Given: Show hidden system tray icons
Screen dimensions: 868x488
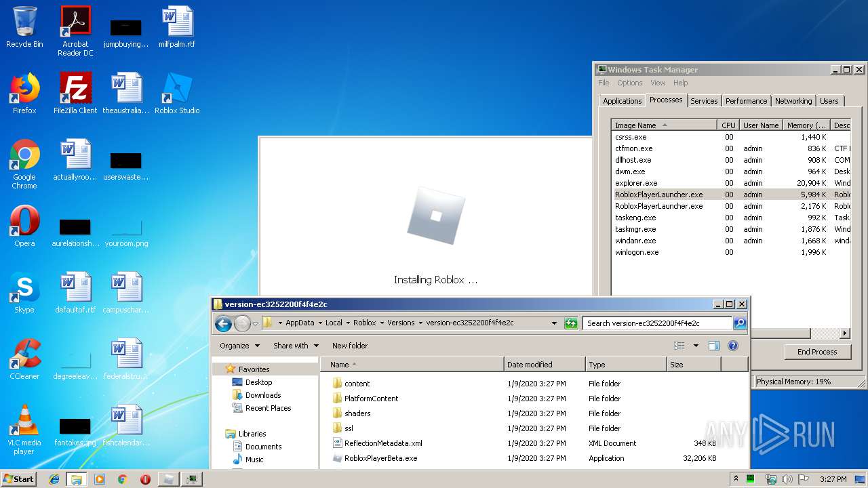Looking at the screenshot, I should point(736,479).
